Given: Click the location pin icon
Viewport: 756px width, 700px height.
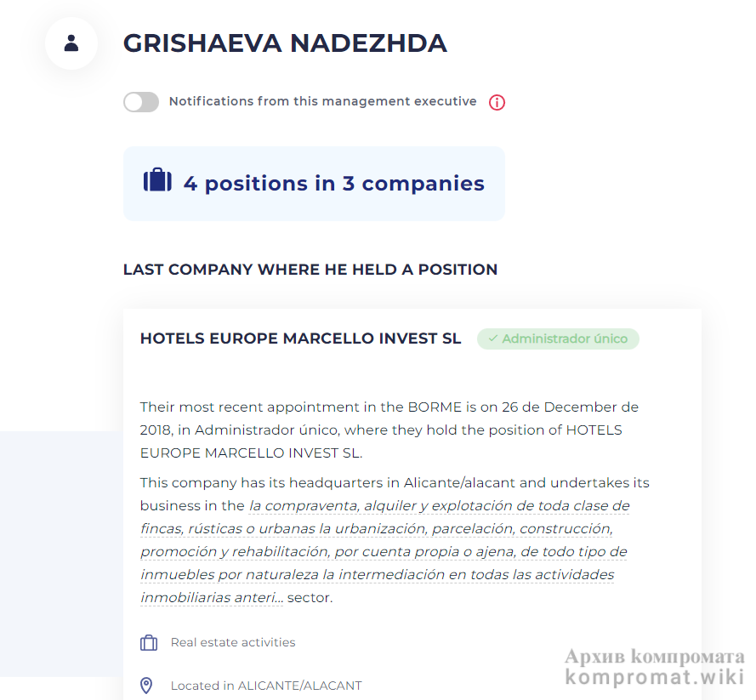Looking at the screenshot, I should click(147, 686).
